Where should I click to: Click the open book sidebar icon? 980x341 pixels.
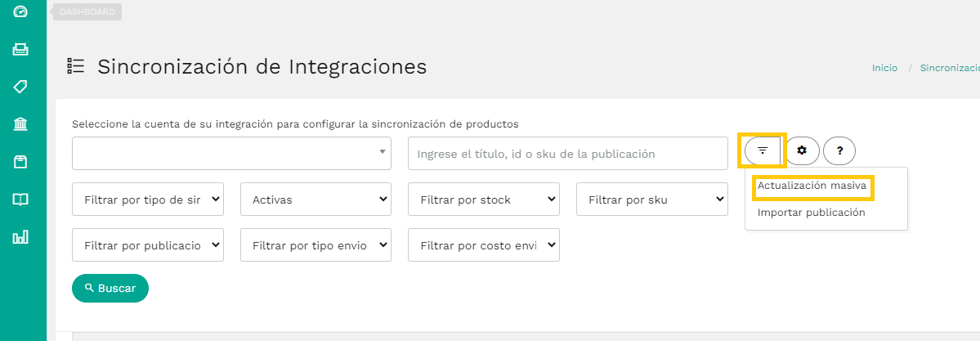(20, 200)
